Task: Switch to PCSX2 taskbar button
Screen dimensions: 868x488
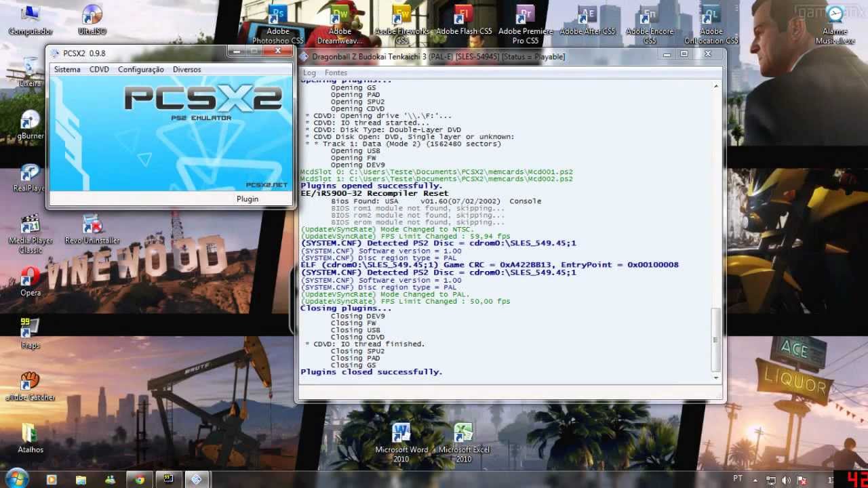Action: tap(197, 479)
